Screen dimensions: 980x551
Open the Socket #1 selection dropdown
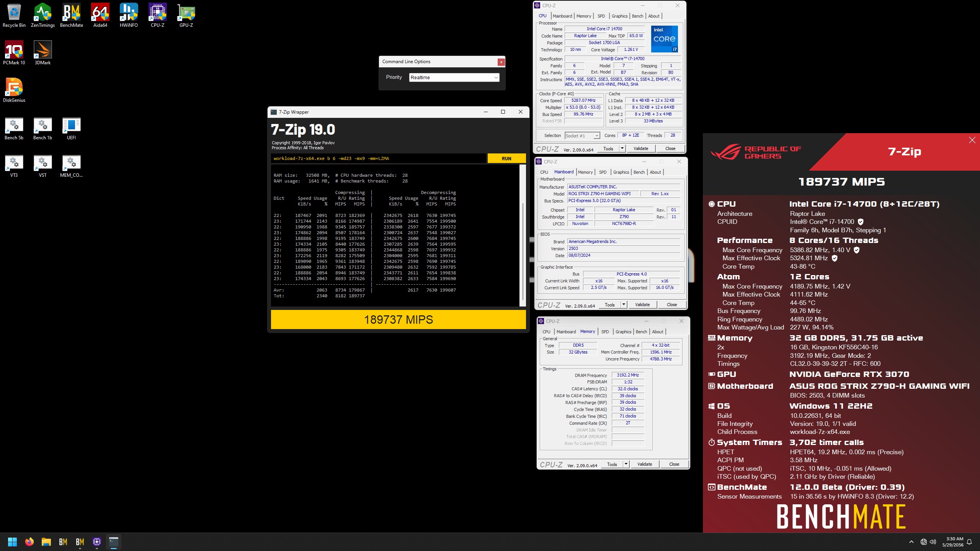582,135
